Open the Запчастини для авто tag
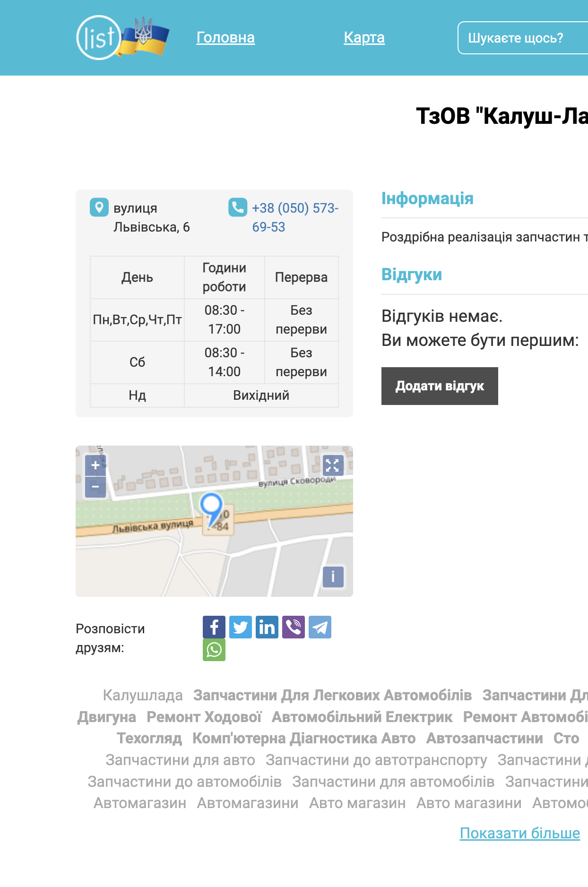Screen dimensions: 588x887 point(181,760)
